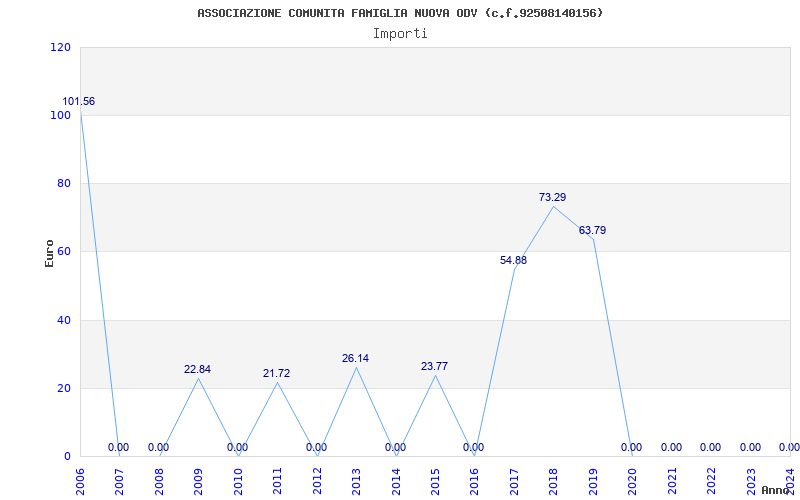This screenshot has height=500, width=800.
Task: Click the Importi subtitle
Action: click(400, 34)
